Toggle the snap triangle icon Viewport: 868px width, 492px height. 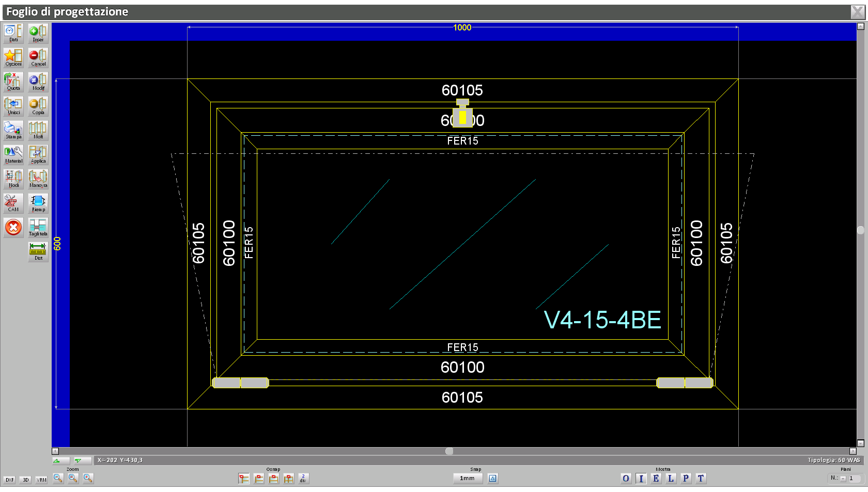coord(493,479)
